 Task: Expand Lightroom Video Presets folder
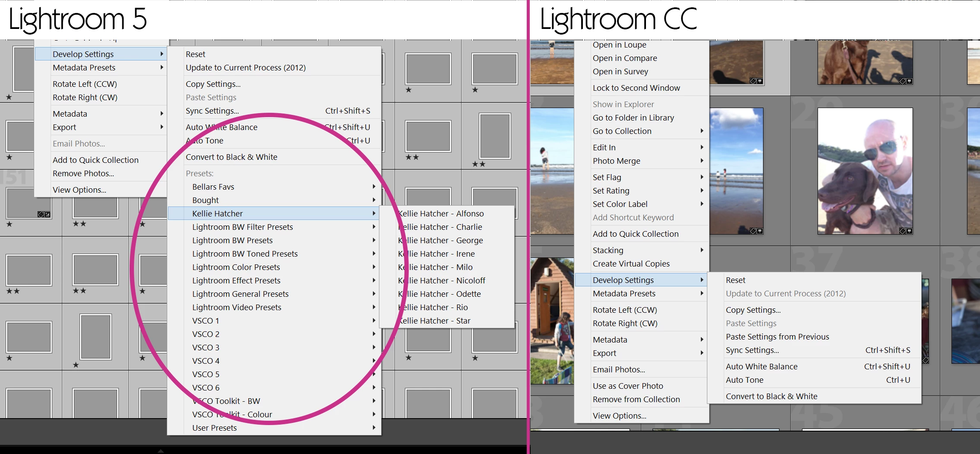click(274, 307)
